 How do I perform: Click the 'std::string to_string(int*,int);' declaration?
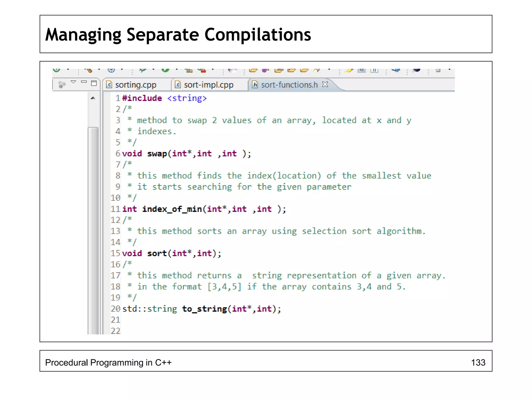click(x=202, y=309)
